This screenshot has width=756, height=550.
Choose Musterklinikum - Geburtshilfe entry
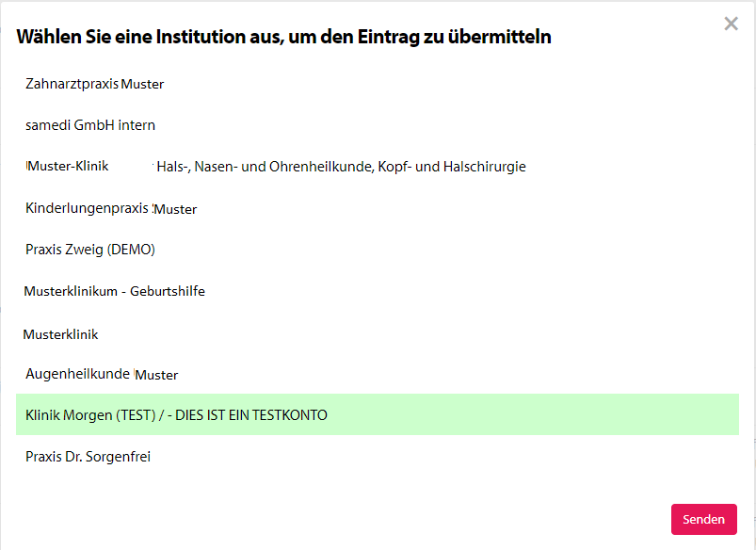tap(114, 291)
